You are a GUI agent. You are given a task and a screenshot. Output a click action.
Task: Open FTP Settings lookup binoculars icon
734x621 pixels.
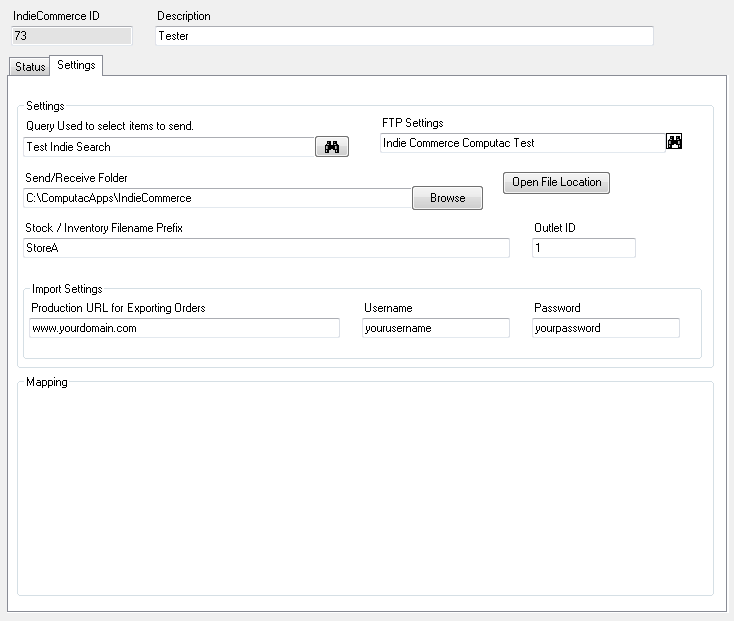tap(674, 141)
